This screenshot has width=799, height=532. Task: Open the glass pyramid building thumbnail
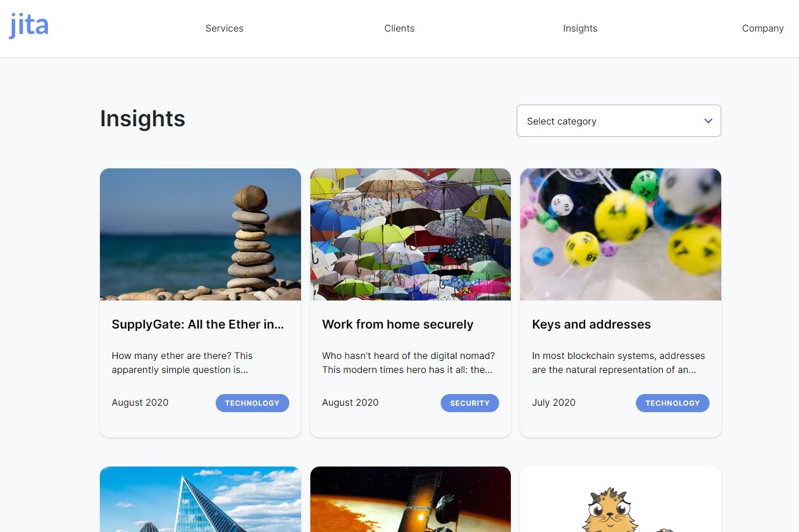click(x=200, y=499)
